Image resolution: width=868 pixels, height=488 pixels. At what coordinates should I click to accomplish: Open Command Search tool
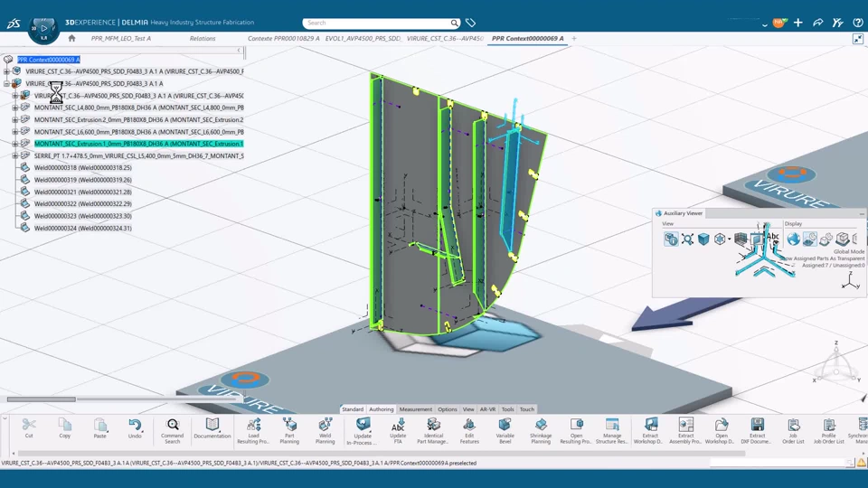(x=173, y=425)
